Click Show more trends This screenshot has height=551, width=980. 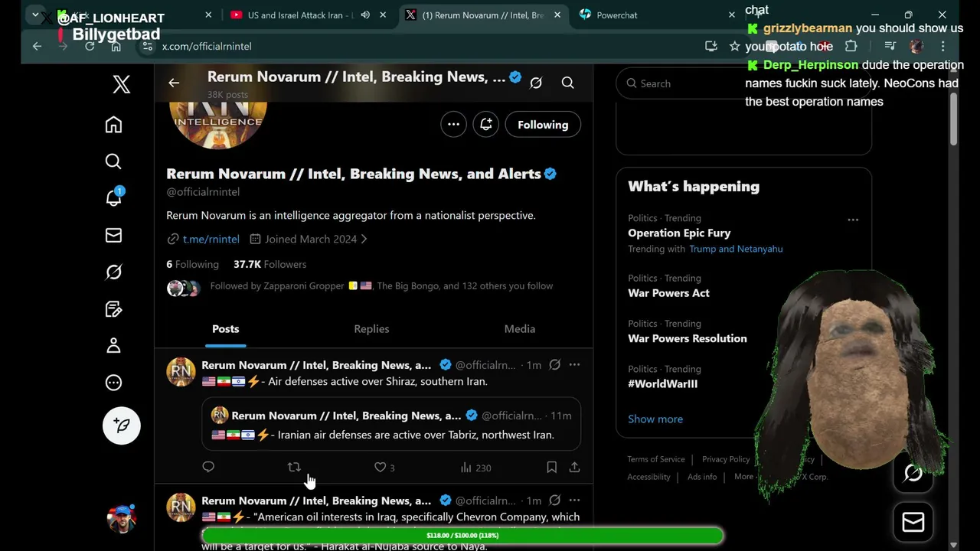655,419
